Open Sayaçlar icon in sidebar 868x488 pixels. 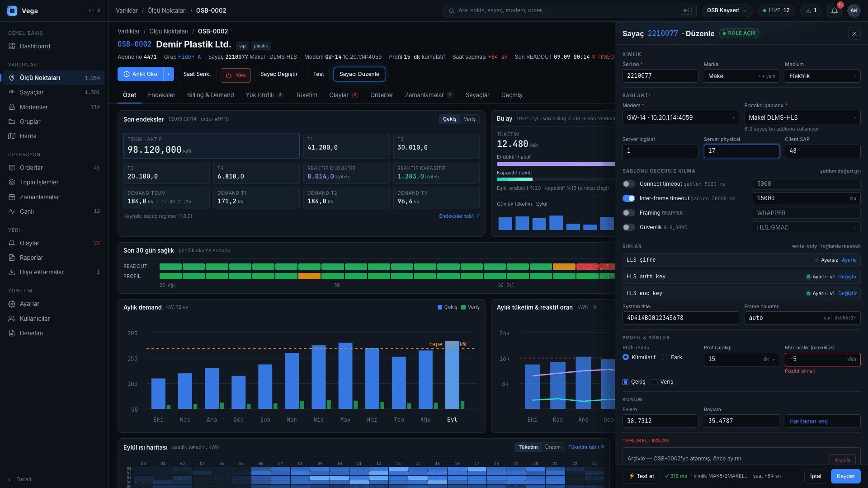coord(12,92)
